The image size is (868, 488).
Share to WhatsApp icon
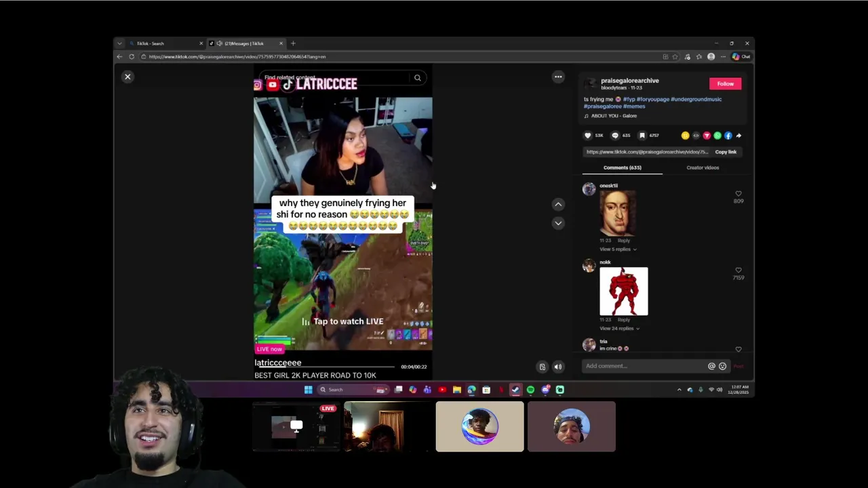(x=717, y=136)
